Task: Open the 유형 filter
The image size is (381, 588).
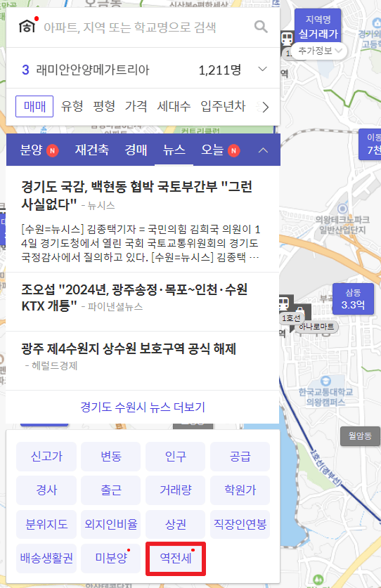Action: click(x=72, y=107)
